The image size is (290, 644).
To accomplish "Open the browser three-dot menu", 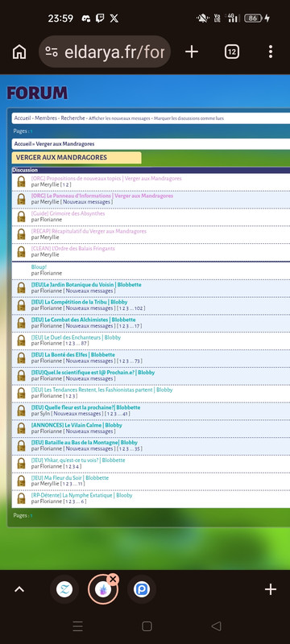I will (x=271, y=52).
